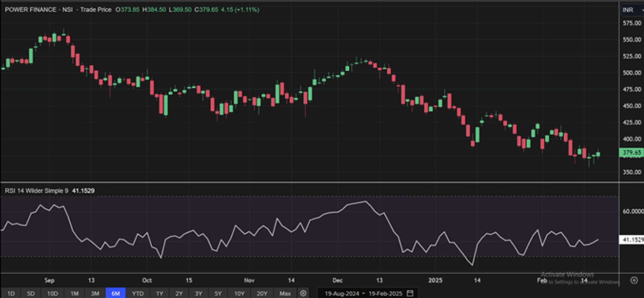The image size is (644, 298).
Task: Select the 1M time range
Action: click(74, 293)
